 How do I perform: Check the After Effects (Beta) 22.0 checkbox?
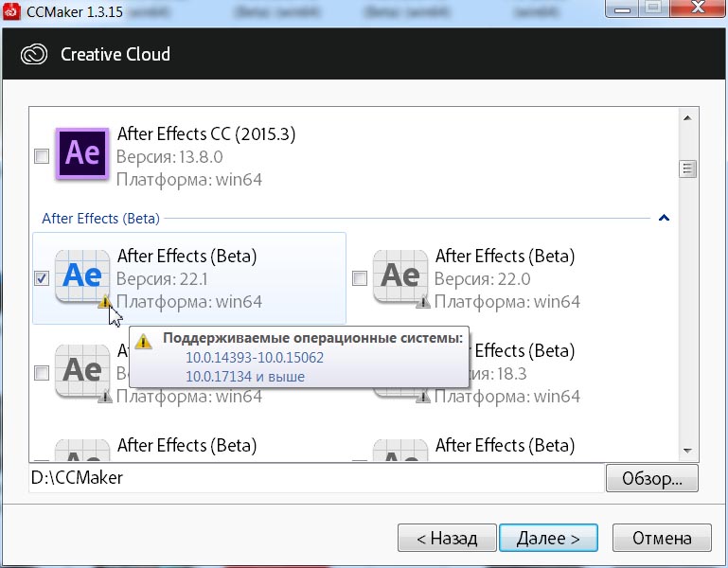(x=360, y=278)
